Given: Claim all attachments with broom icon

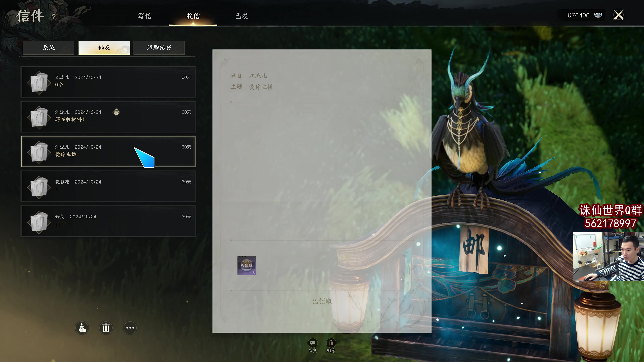Looking at the screenshot, I should click(82, 327).
